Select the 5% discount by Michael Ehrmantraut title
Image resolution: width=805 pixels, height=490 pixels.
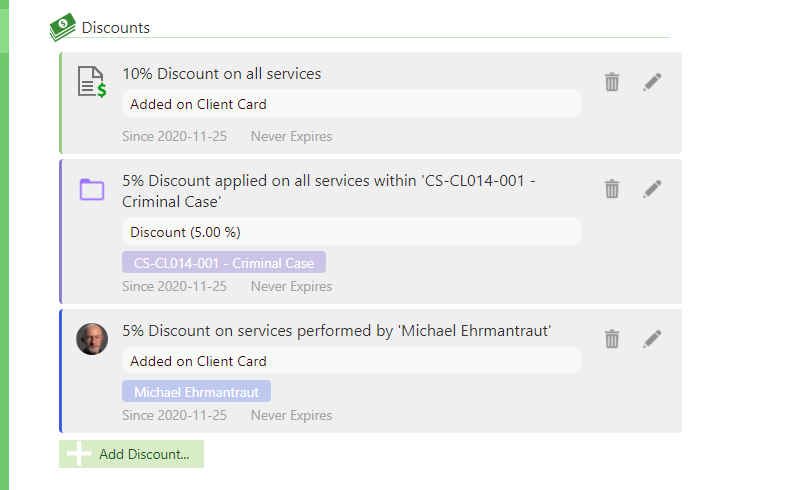(x=336, y=331)
